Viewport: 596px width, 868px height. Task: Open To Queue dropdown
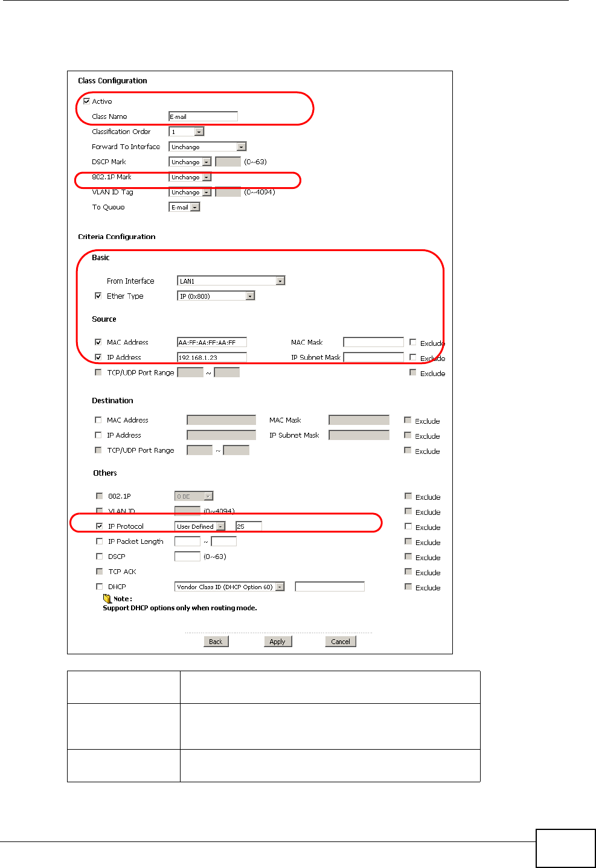[x=184, y=207]
